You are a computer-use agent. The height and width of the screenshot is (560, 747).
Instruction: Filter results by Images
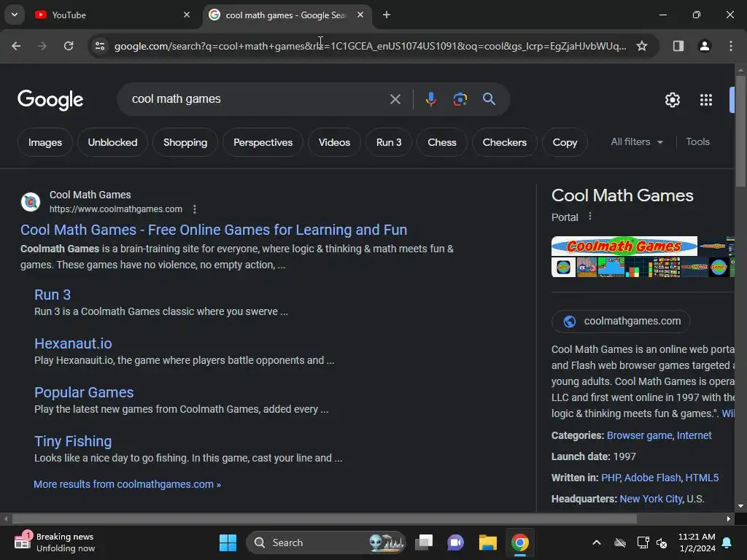[44, 142]
